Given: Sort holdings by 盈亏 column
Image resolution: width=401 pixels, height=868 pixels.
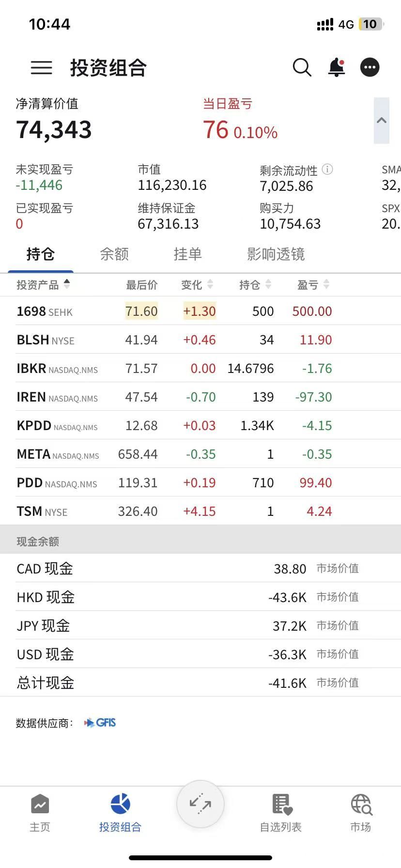Looking at the screenshot, I should [313, 285].
